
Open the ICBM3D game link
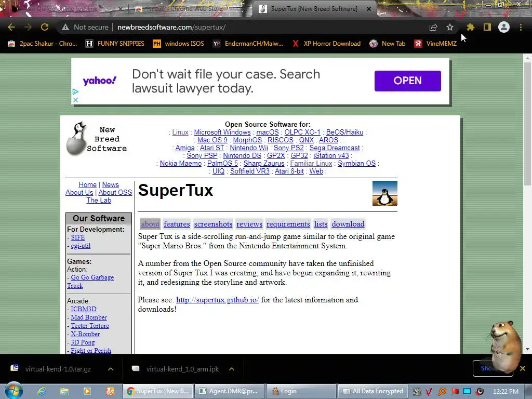[84, 309]
